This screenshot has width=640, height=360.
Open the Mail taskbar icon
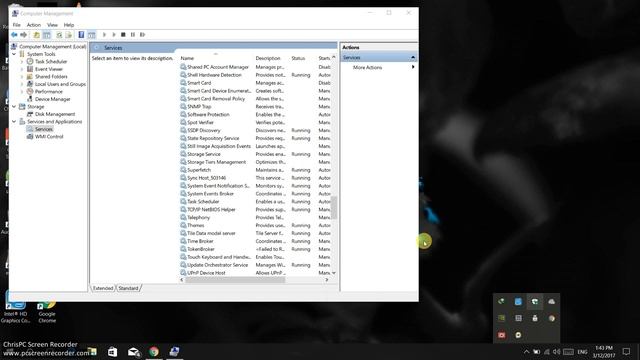click(x=134, y=351)
